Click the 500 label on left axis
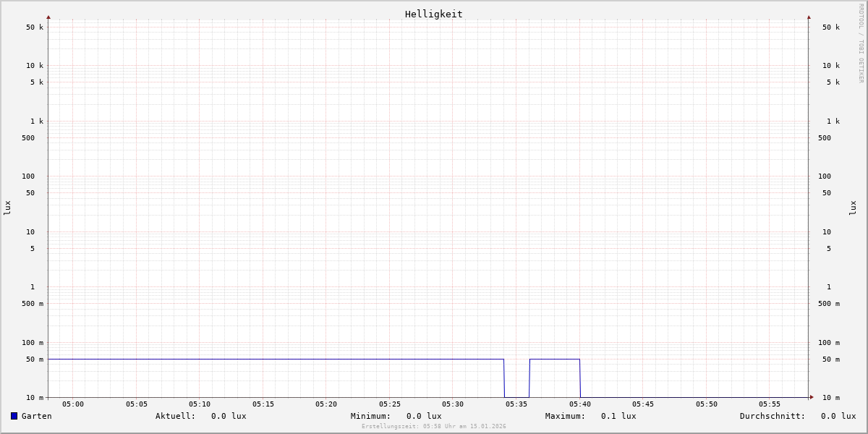The width and height of the screenshot is (868, 434). [28, 138]
